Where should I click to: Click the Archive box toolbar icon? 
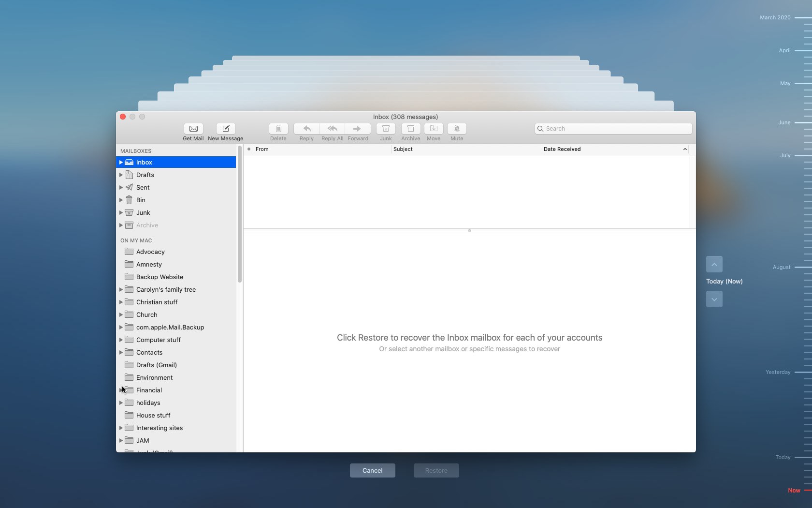click(x=411, y=129)
